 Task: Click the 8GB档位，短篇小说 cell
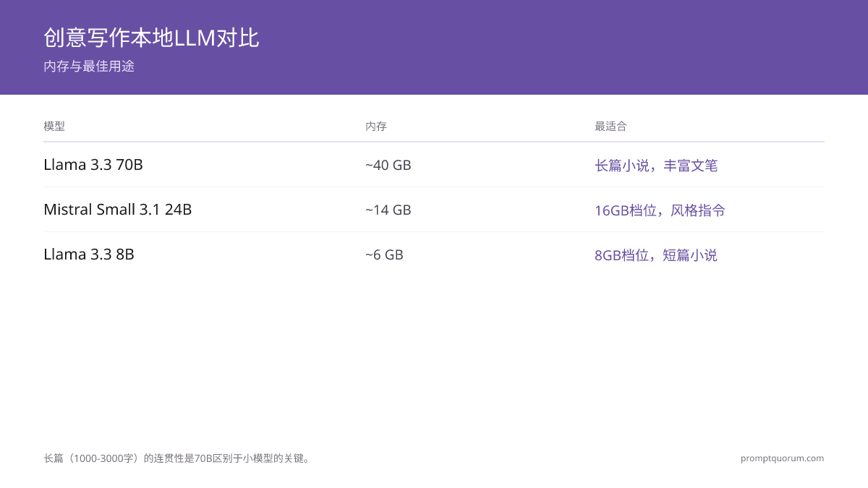(656, 255)
